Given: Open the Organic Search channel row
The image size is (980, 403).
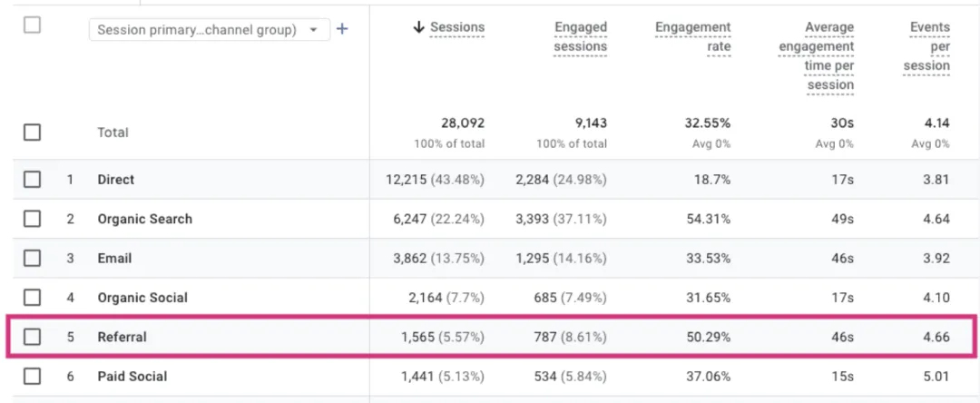Looking at the screenshot, I should pos(490,220).
